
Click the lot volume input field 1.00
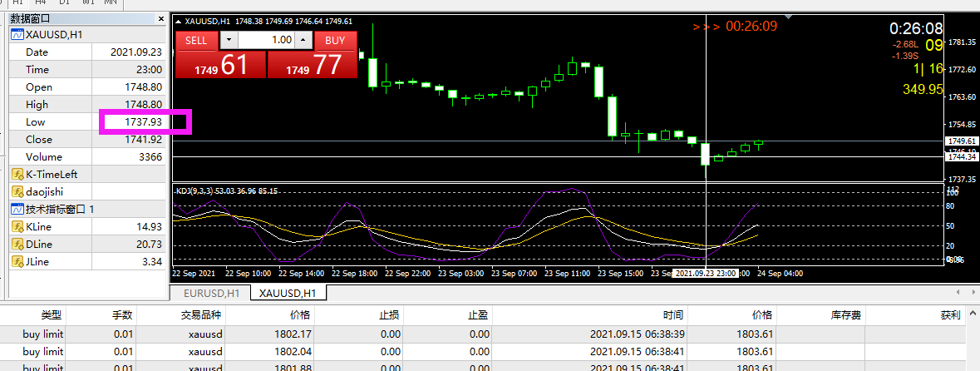[266, 40]
